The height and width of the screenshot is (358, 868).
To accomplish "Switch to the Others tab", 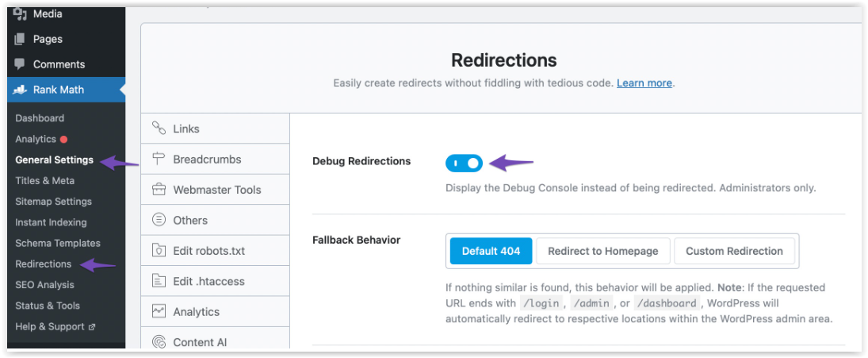I will [x=216, y=220].
